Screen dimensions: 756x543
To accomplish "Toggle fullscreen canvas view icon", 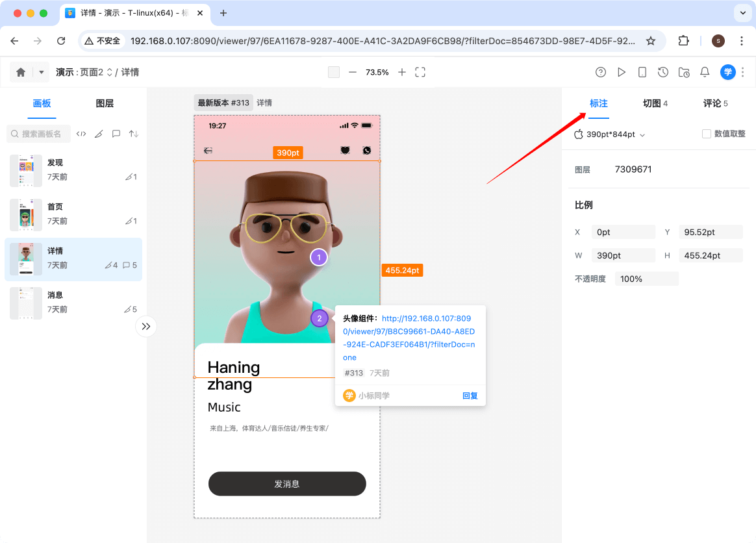I will pyautogui.click(x=420, y=72).
